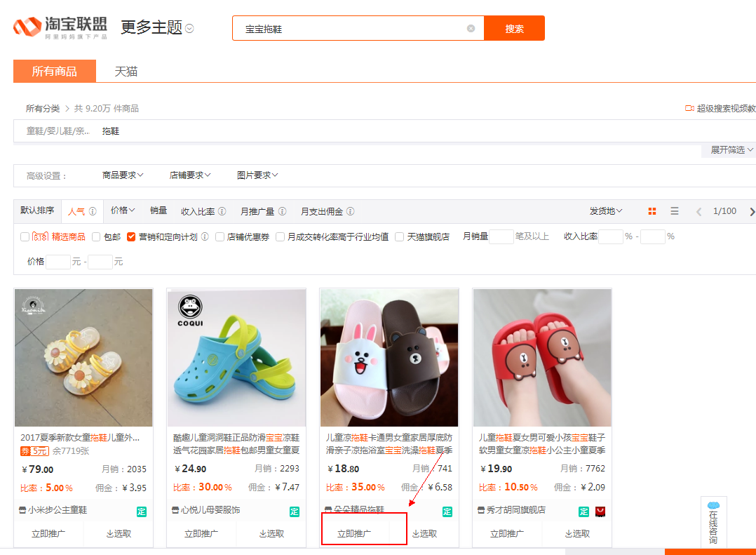Open the 秀才胡同旗舰店 shop link
The image size is (756, 555).
point(516,509)
